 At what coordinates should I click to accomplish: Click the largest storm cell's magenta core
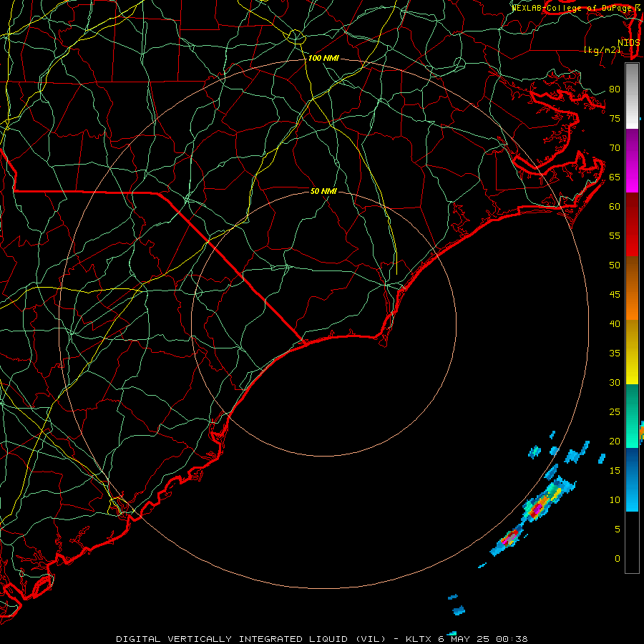[537, 509]
